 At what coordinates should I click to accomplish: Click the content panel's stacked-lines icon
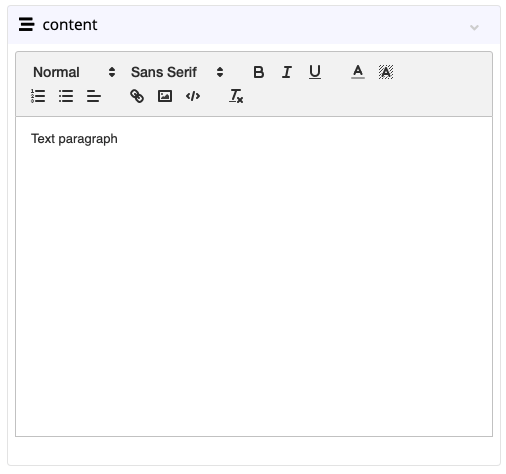click(x=26, y=24)
